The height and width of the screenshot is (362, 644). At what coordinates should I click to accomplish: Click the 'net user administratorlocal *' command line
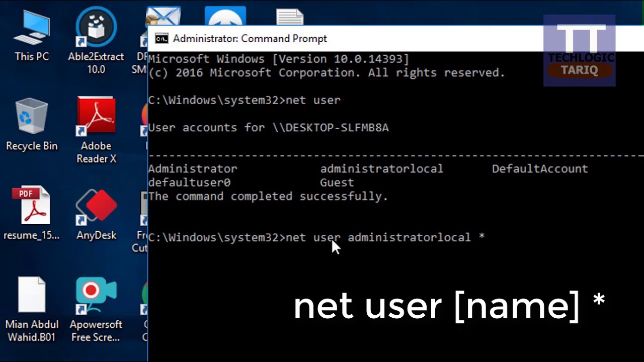316,237
